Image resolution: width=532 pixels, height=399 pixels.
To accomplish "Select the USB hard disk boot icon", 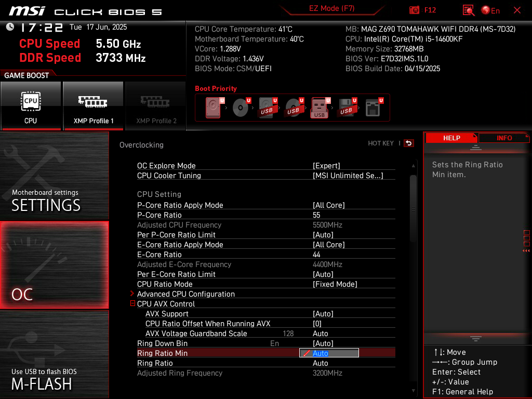I will click(x=268, y=108).
